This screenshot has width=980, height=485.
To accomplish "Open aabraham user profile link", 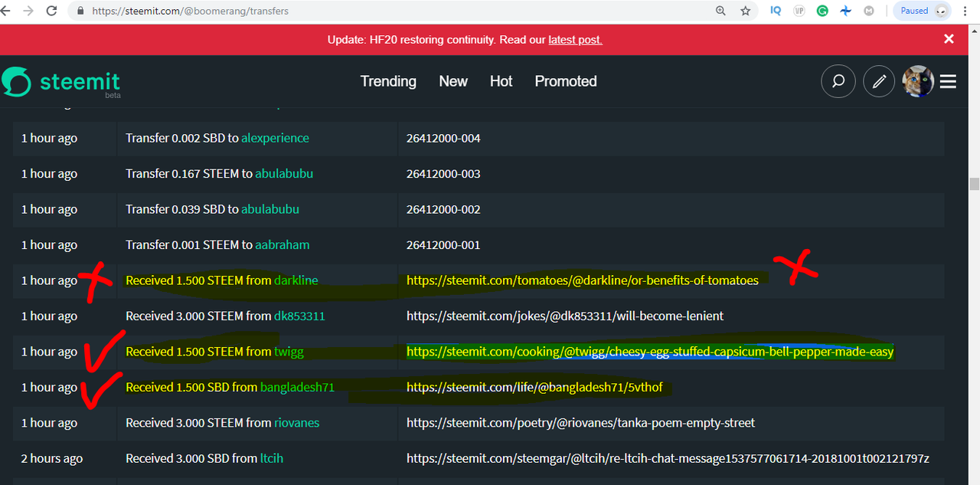I will pos(283,245).
